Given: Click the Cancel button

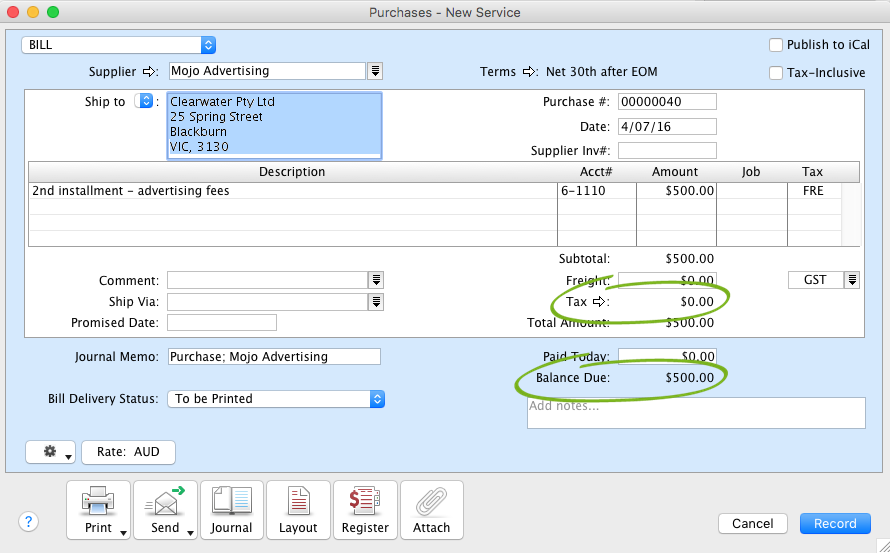Looking at the screenshot, I should click(752, 523).
